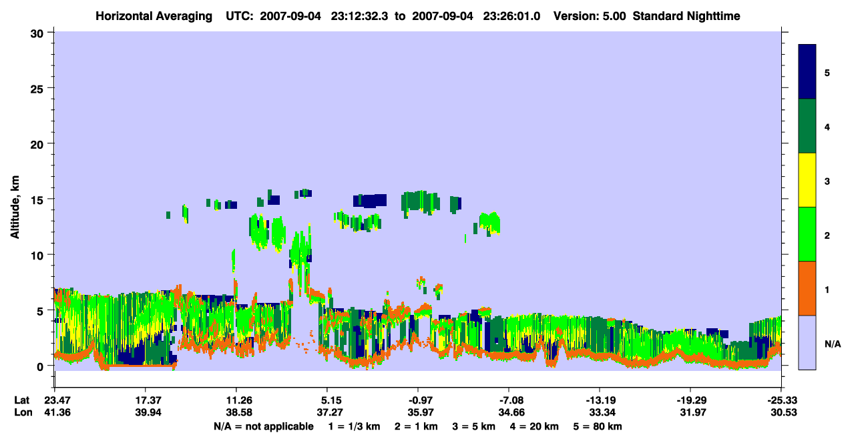
Task: Click the latitude value -13.19
Action: click(600, 400)
